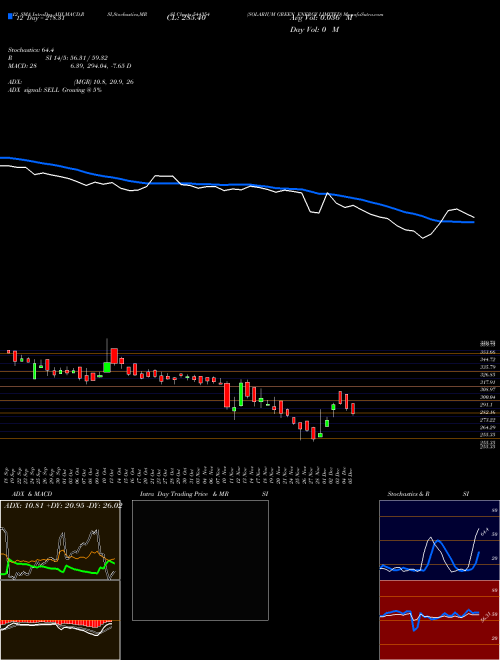Click the MACD histogram panel
The image size is (500, 660).
(60, 620)
